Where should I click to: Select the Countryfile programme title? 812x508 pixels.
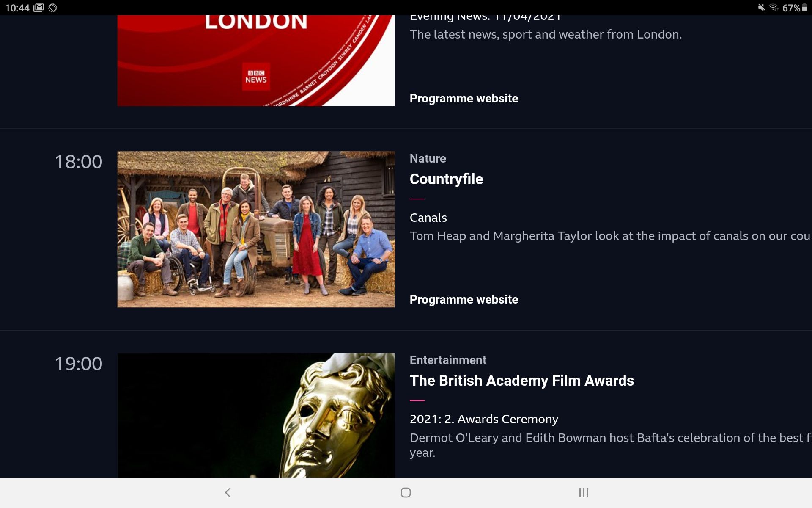pyautogui.click(x=446, y=179)
